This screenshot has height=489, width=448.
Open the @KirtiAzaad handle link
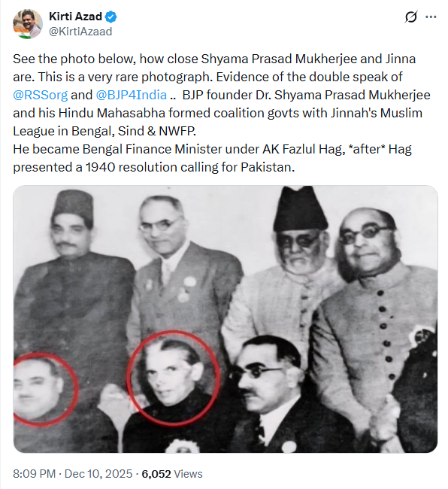click(x=80, y=32)
